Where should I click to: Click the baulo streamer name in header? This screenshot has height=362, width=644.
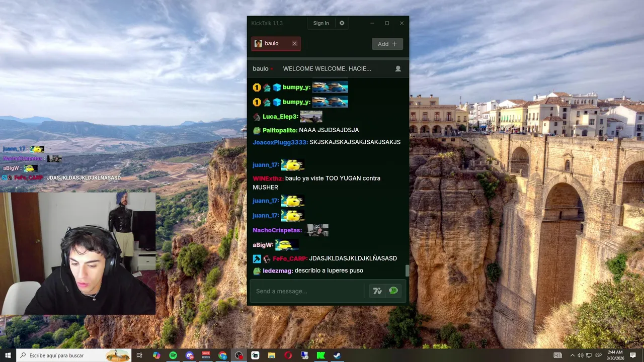pos(261,69)
